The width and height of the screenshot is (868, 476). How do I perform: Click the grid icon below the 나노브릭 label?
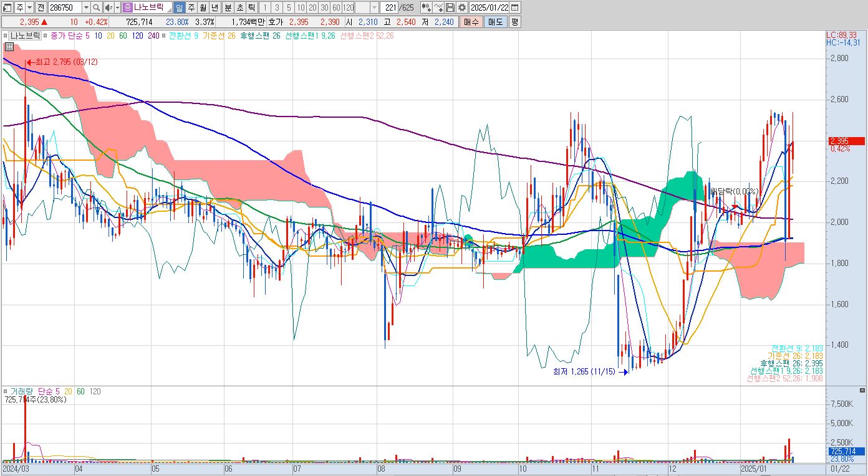(x=9, y=46)
